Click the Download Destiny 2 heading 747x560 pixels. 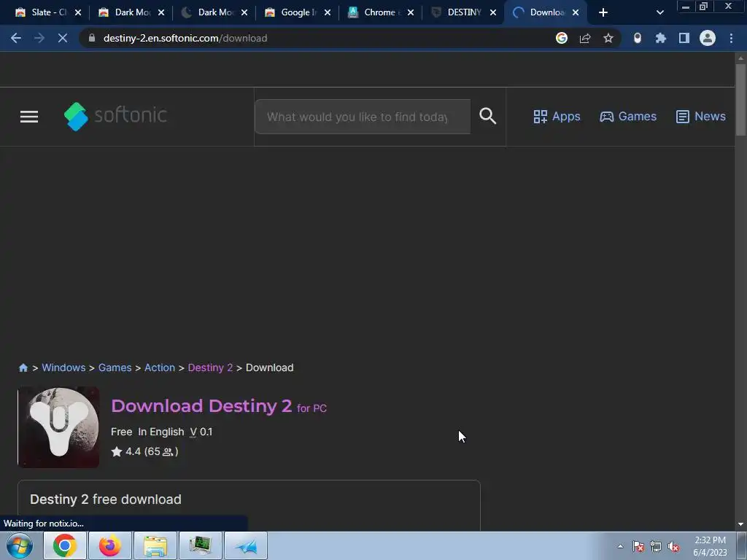click(x=219, y=406)
